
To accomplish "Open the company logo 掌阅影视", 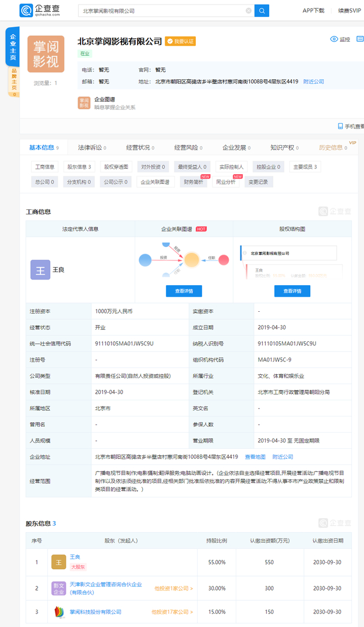I will coord(46,54).
